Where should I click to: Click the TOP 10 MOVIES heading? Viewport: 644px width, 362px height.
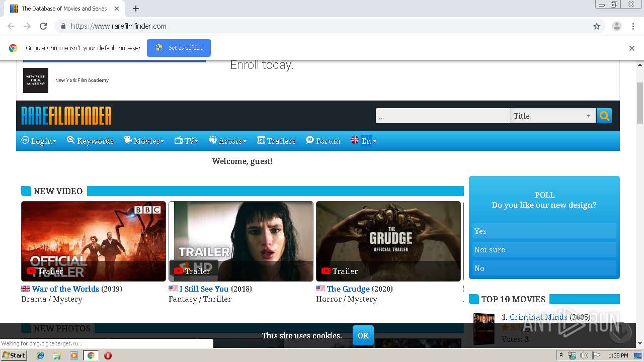click(x=513, y=299)
